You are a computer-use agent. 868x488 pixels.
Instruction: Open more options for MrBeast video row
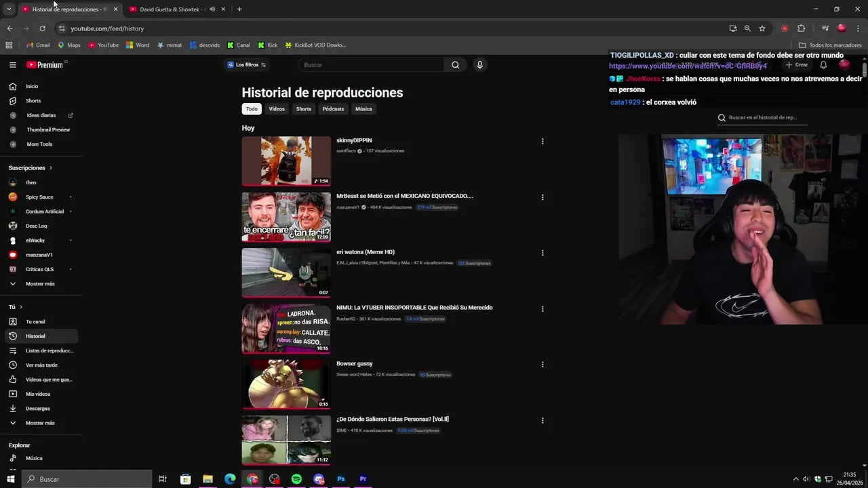tap(542, 197)
